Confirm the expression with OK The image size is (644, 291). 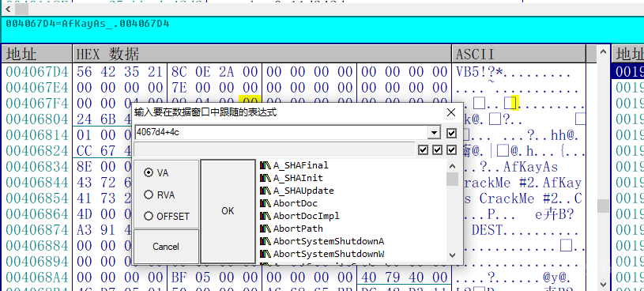coord(228,211)
